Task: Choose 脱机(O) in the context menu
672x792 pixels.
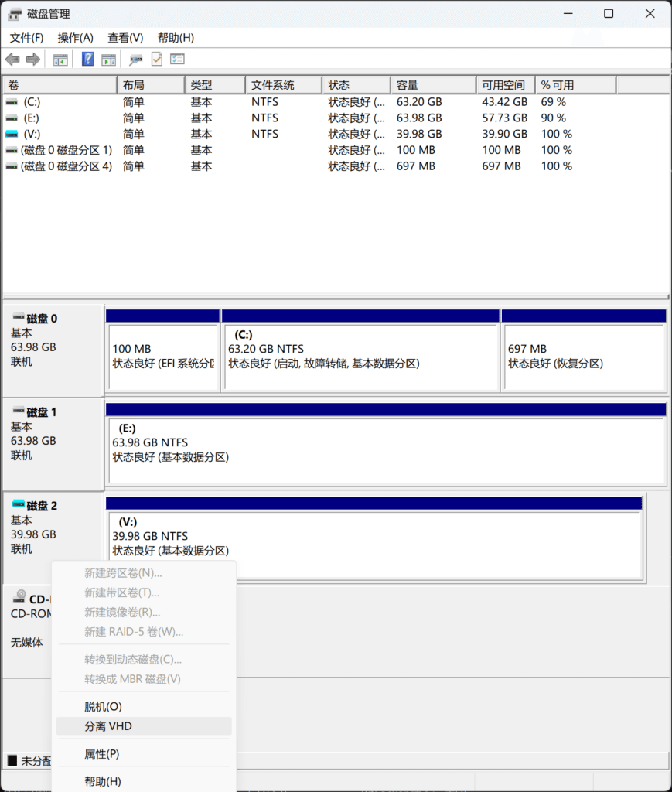Action: [x=102, y=705]
